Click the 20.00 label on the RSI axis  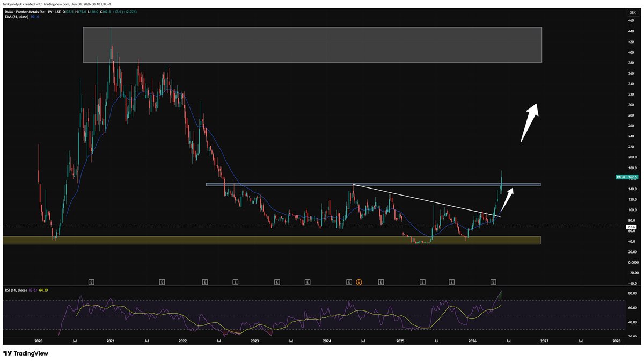coord(632,336)
